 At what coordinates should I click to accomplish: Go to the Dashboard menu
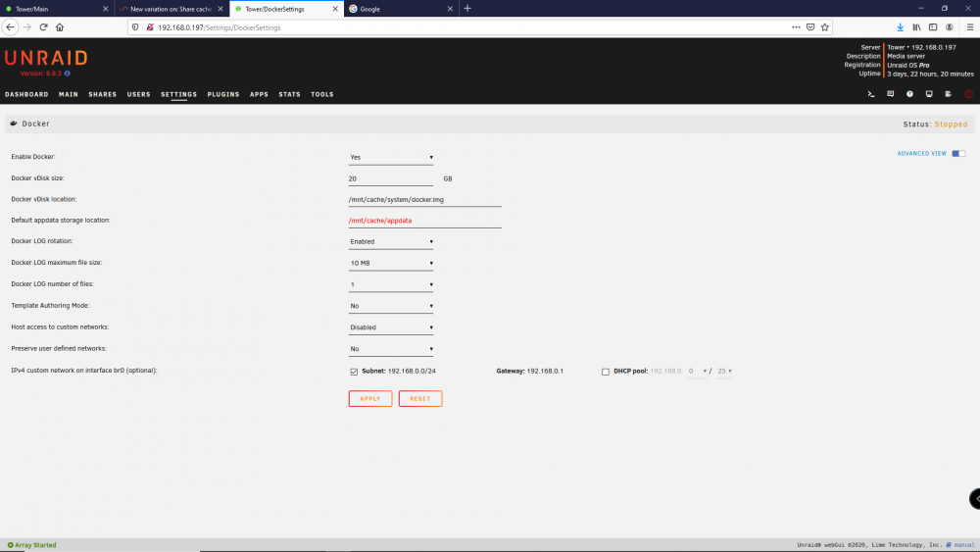tap(26, 94)
